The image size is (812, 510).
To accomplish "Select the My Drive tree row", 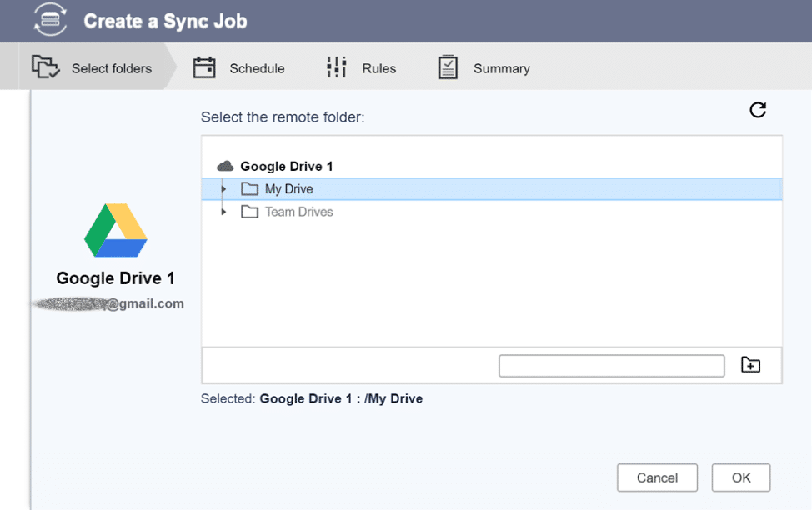I will [x=491, y=189].
